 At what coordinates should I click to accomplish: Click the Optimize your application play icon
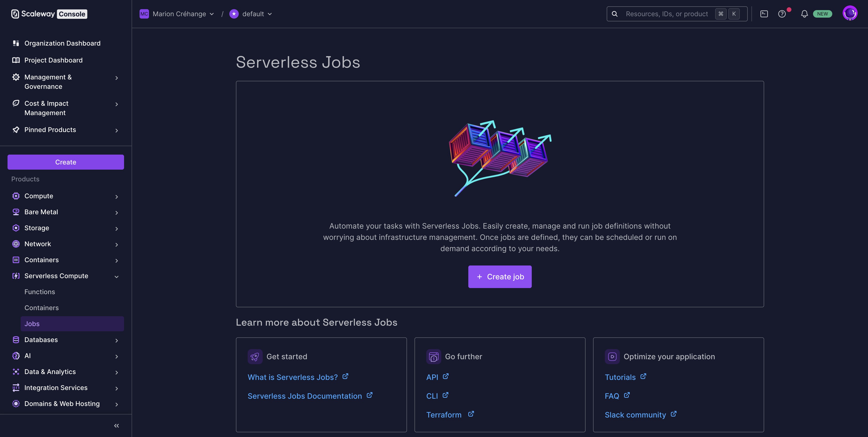pyautogui.click(x=612, y=356)
